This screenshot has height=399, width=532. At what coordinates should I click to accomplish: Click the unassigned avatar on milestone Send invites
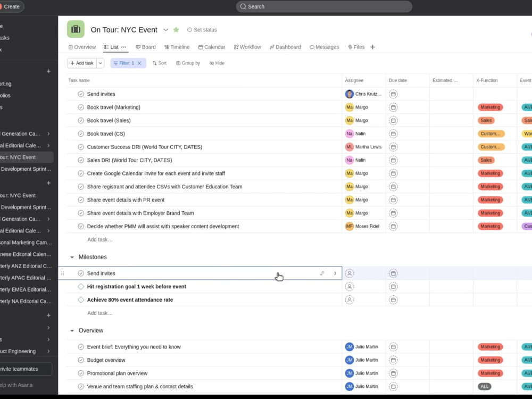tap(350, 273)
